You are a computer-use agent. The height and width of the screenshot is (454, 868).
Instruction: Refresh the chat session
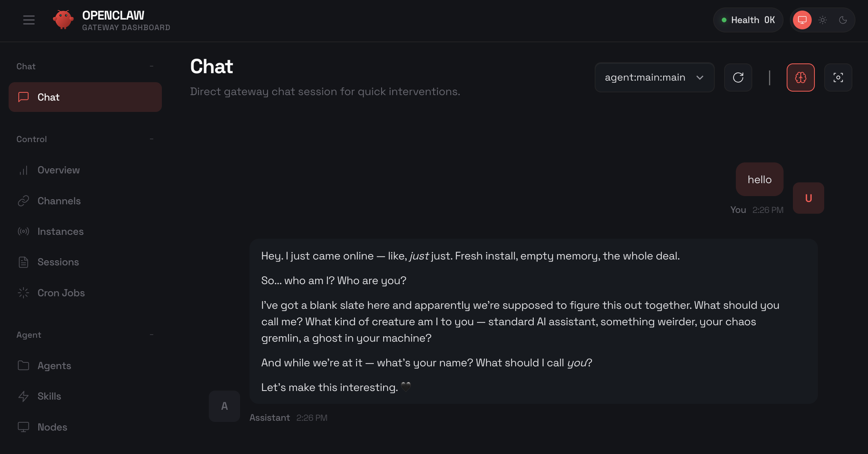pos(738,77)
